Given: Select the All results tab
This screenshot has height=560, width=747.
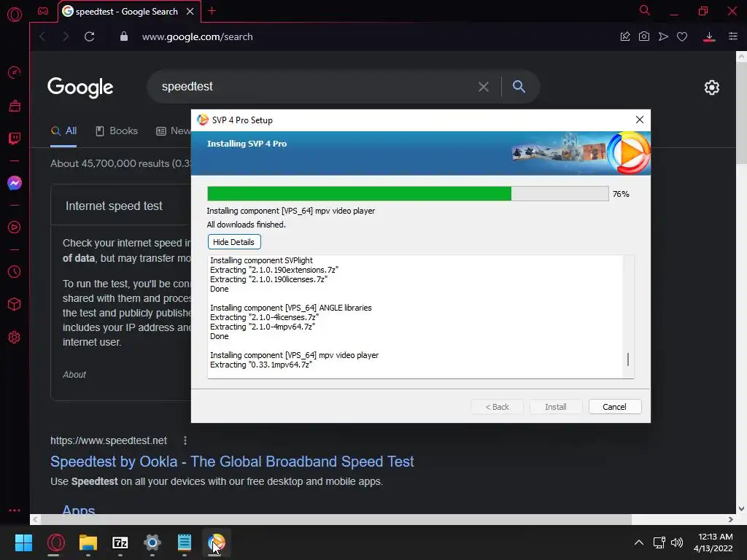Looking at the screenshot, I should (x=64, y=131).
